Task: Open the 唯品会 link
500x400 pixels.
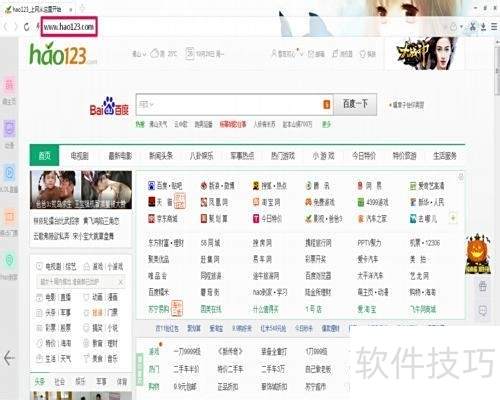Action: 157,276
